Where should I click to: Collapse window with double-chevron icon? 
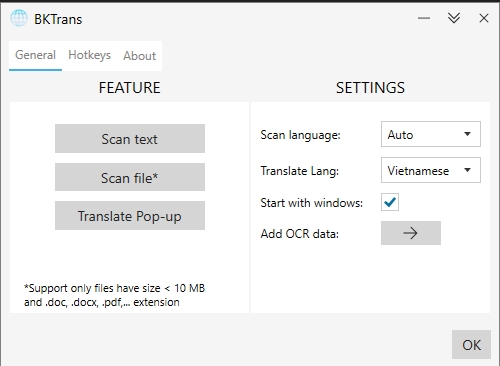[454, 18]
